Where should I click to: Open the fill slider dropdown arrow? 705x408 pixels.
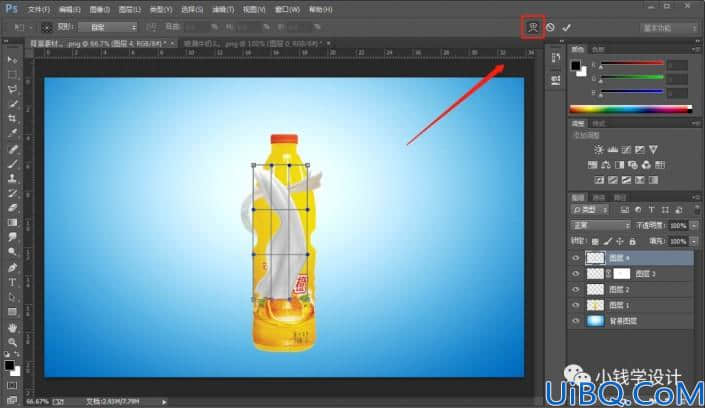pos(694,242)
